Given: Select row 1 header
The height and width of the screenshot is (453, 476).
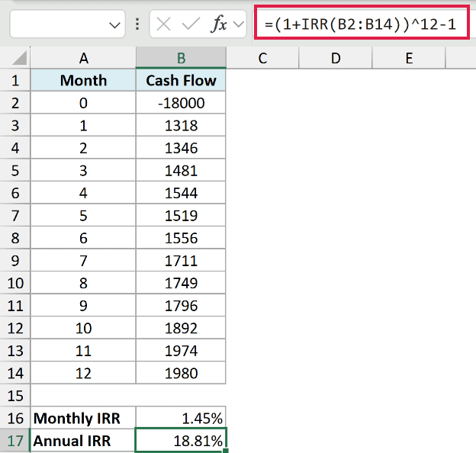Looking at the screenshot, I should [x=15, y=80].
